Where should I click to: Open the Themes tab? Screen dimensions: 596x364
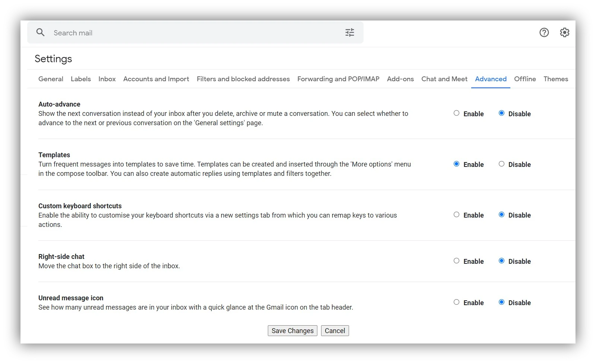tap(556, 79)
